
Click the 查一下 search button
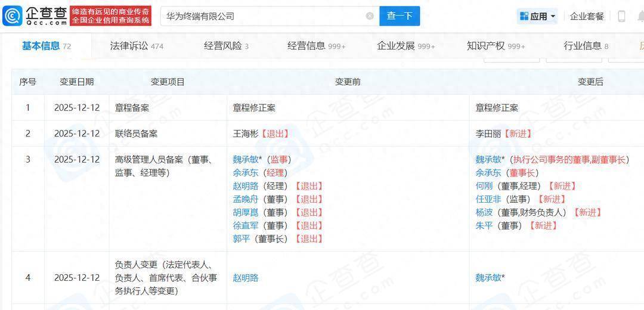pyautogui.click(x=400, y=16)
